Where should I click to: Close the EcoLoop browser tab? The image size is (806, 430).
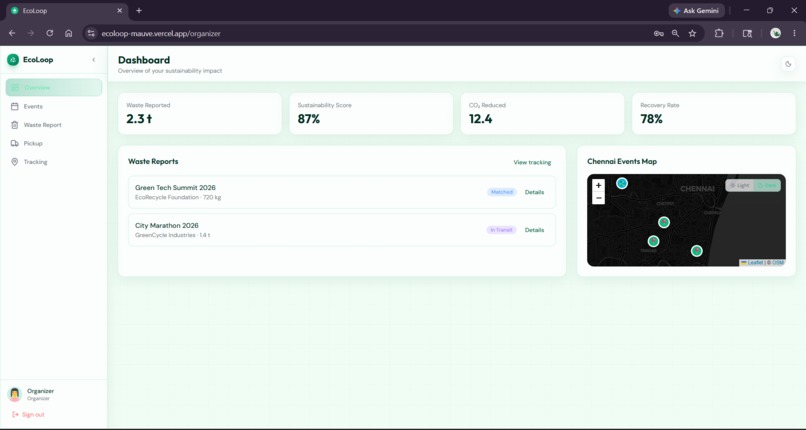tap(120, 10)
